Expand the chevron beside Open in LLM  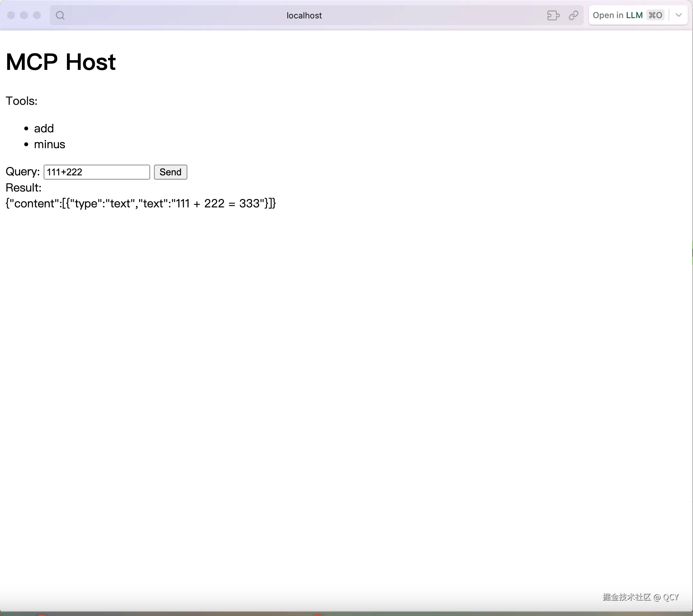678,15
